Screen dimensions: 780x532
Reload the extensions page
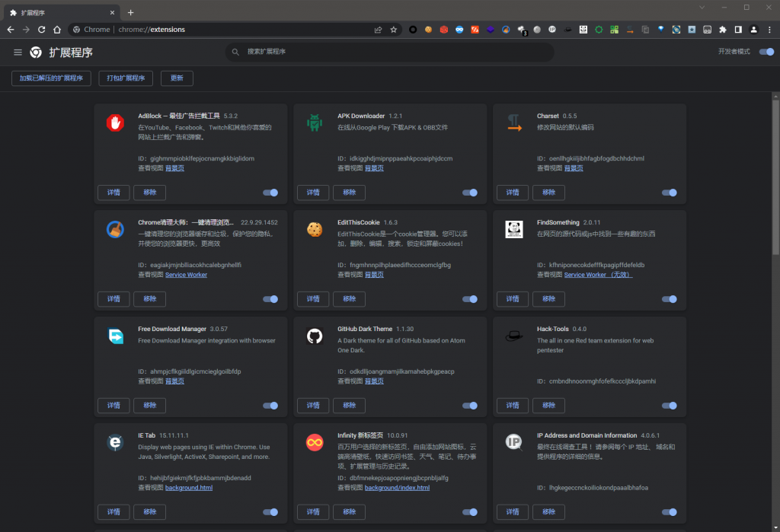click(x=42, y=30)
